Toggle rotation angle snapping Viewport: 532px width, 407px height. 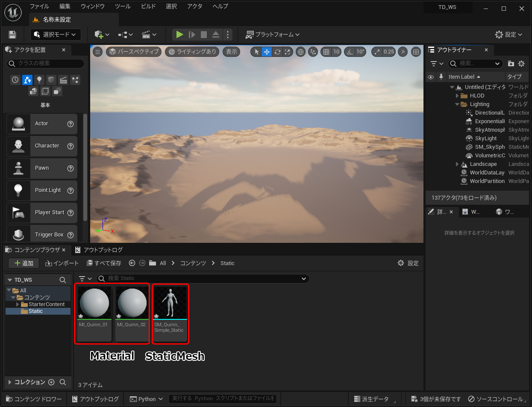[x=350, y=52]
